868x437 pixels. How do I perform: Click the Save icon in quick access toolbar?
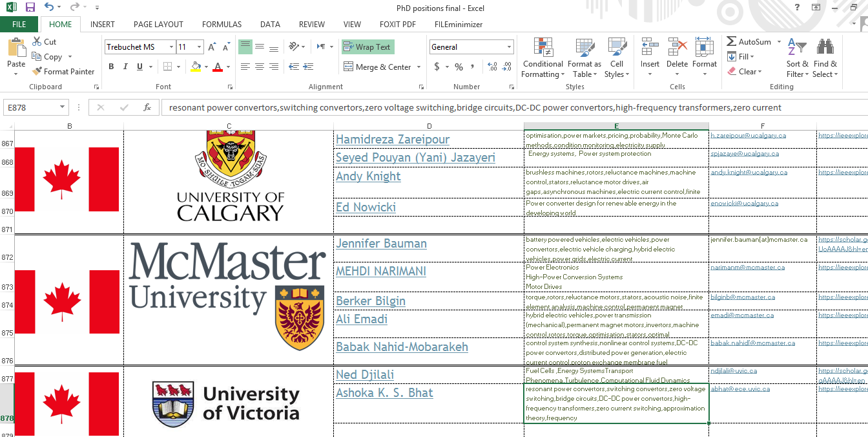30,7
